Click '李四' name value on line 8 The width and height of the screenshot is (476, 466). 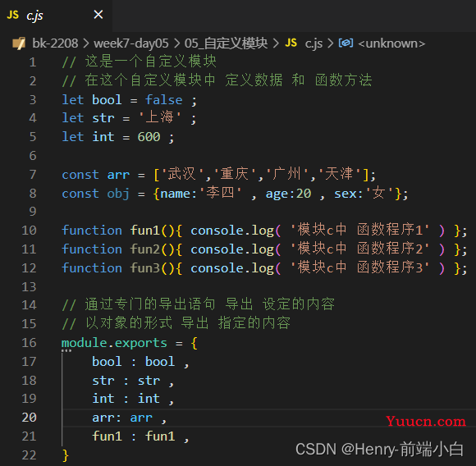click(221, 193)
